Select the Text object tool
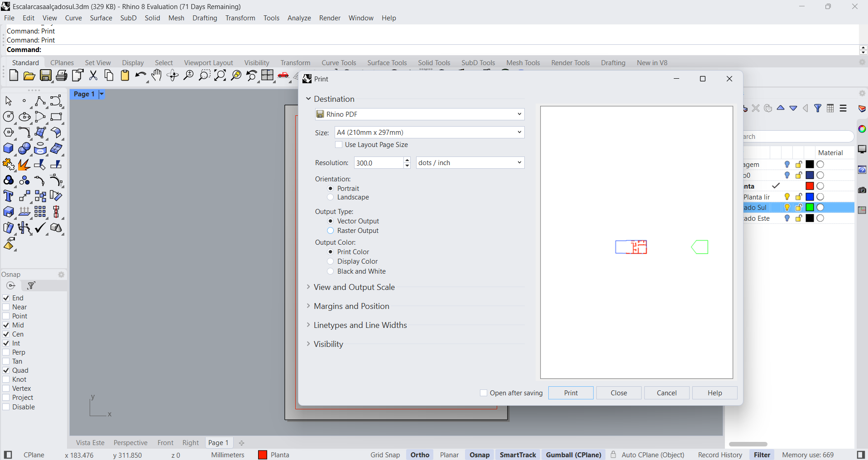This screenshot has height=460, width=868. (x=9, y=196)
